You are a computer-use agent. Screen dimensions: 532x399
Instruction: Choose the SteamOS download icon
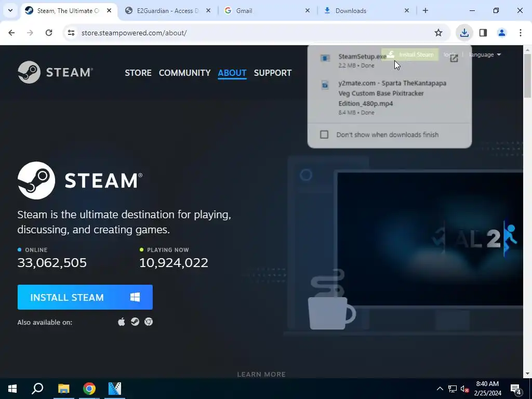[135, 322]
